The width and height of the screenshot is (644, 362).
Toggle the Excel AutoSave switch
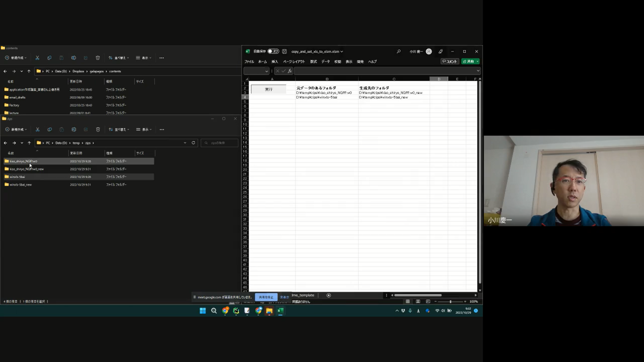[273, 51]
